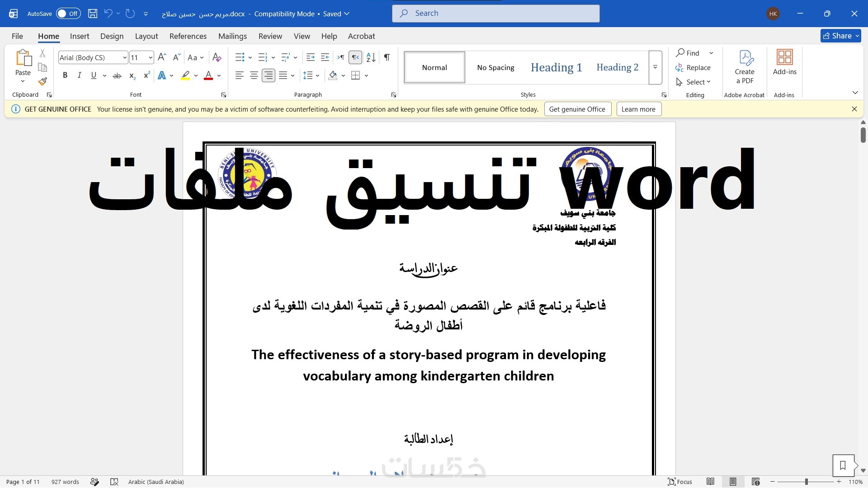
Task: Open the Layout tab
Action: click(x=146, y=36)
